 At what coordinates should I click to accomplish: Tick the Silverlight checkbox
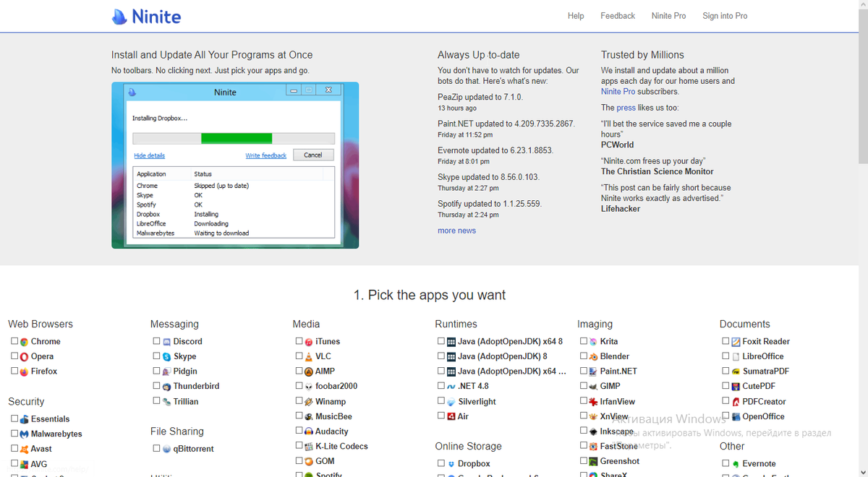441,401
